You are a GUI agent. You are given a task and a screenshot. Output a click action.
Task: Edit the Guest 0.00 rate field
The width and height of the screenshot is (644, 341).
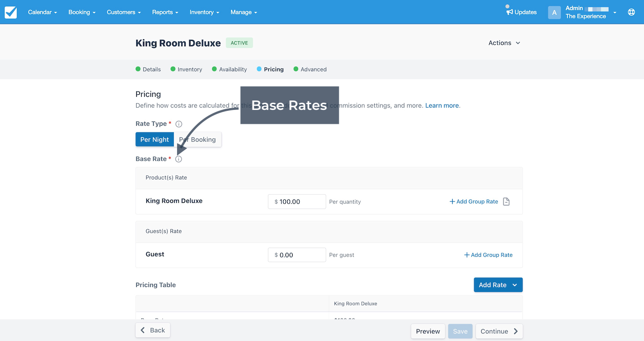click(297, 255)
